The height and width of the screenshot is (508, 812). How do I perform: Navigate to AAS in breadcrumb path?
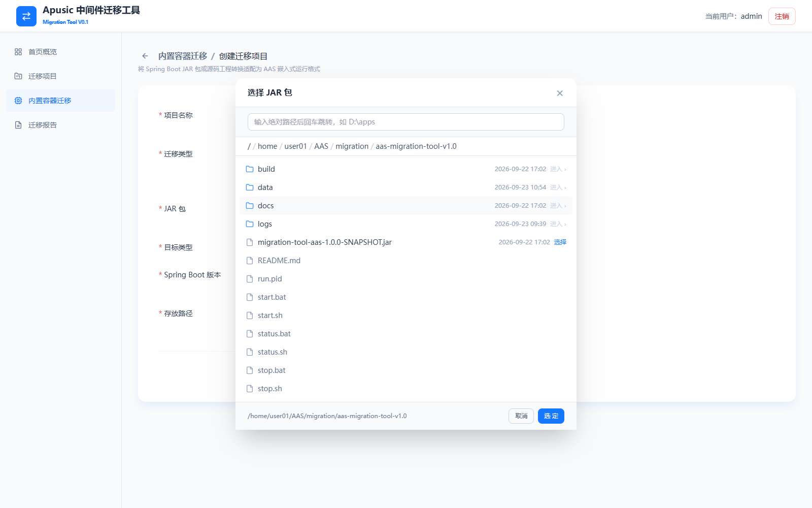click(321, 146)
